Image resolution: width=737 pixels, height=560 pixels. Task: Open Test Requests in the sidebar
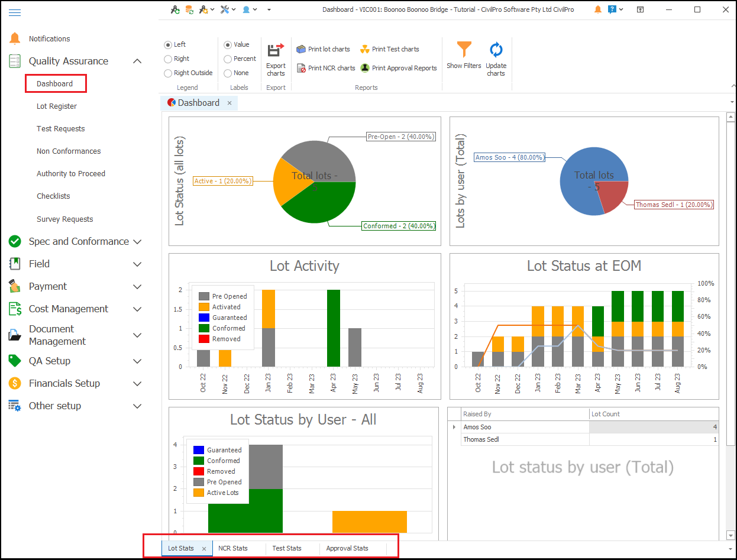pos(61,129)
